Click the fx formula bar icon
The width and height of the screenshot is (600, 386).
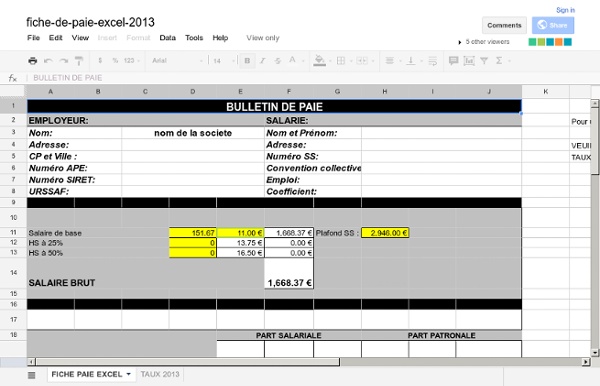pyautogui.click(x=13, y=78)
